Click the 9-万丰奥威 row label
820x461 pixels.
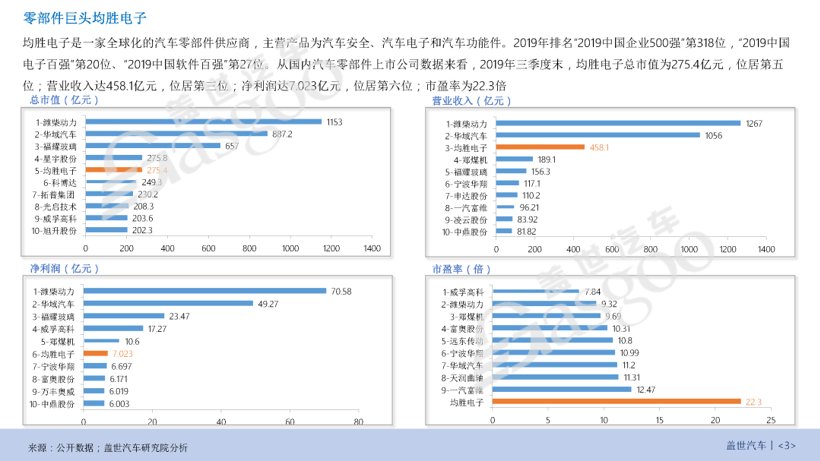coord(53,392)
